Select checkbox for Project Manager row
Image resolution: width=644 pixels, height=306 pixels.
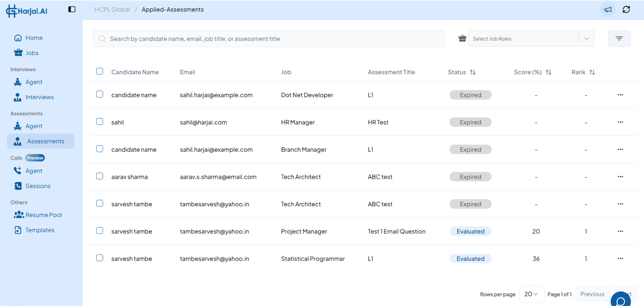click(100, 231)
